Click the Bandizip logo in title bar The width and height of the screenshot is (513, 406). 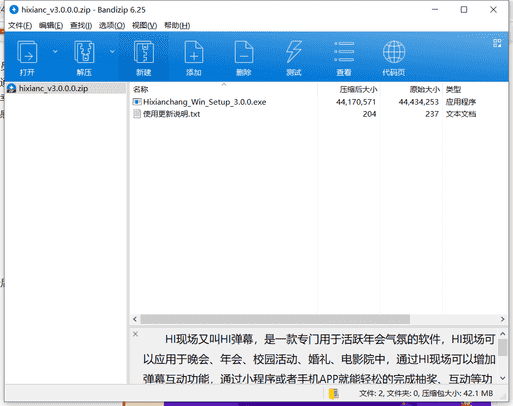tap(14, 10)
